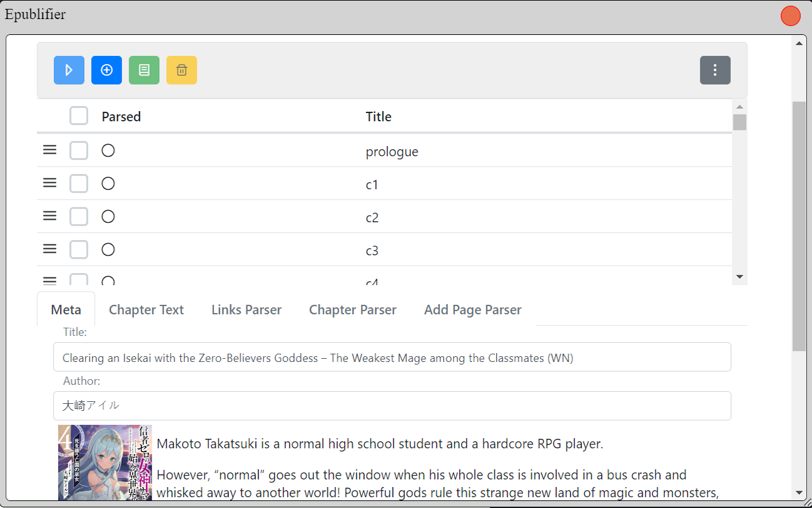Click chapter list scrollbar up arrow
Image resolution: width=812 pixels, height=508 pixels.
click(739, 106)
